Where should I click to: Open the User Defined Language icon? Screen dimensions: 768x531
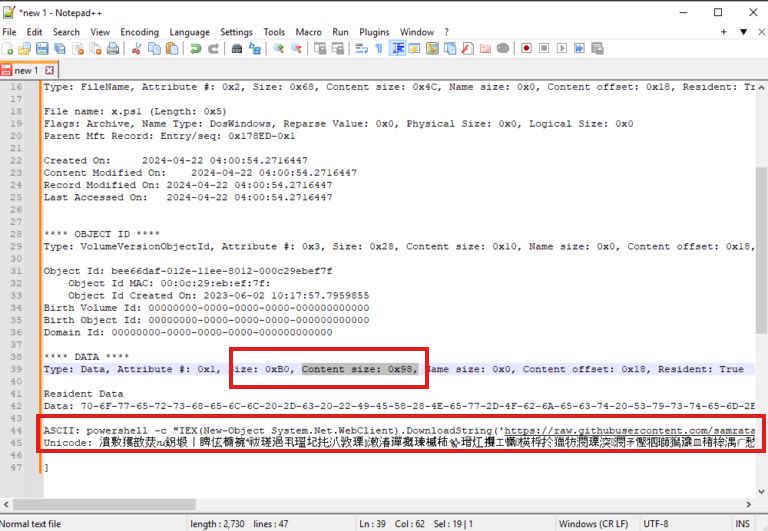[414, 48]
